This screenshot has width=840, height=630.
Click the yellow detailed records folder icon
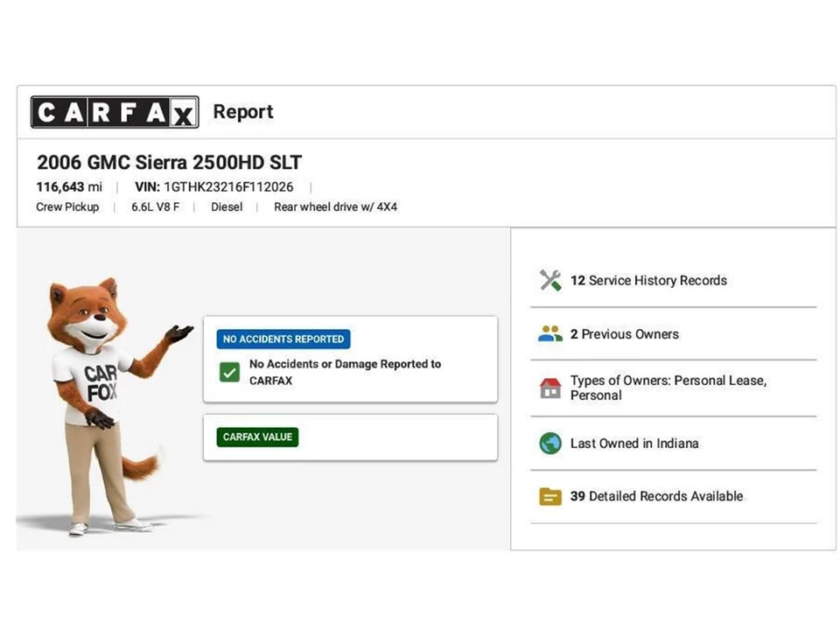click(550, 497)
